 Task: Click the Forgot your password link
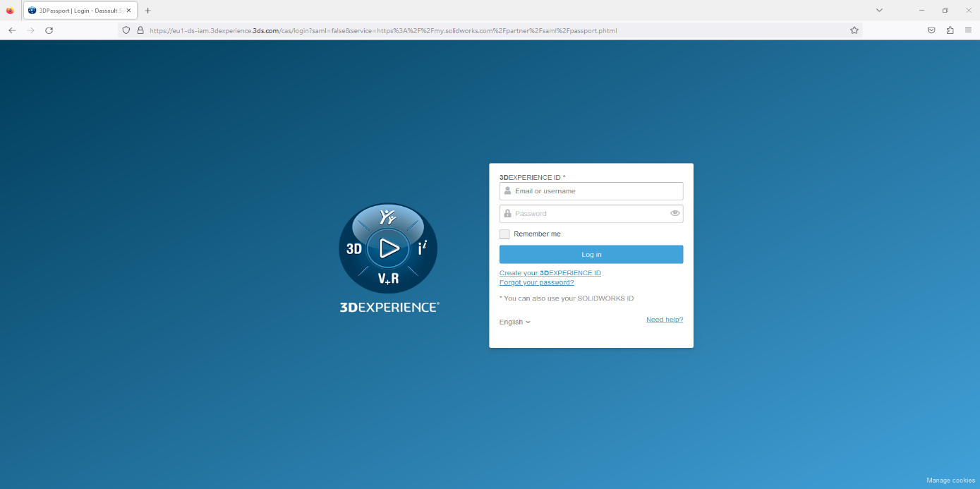536,282
